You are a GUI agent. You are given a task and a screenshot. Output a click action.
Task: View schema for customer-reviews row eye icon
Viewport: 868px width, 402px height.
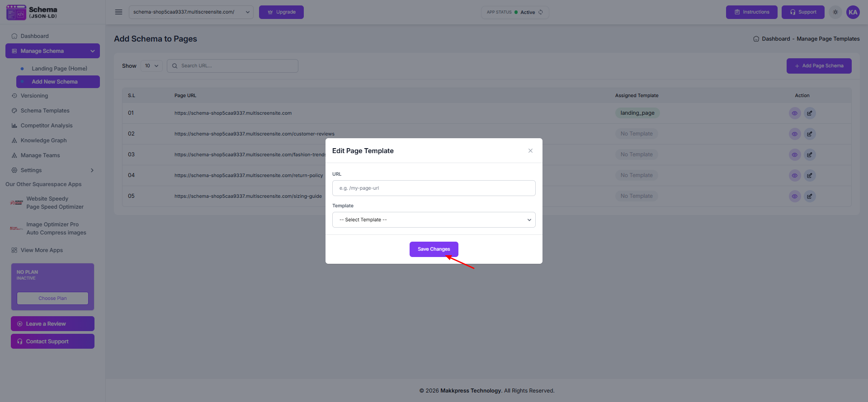794,134
